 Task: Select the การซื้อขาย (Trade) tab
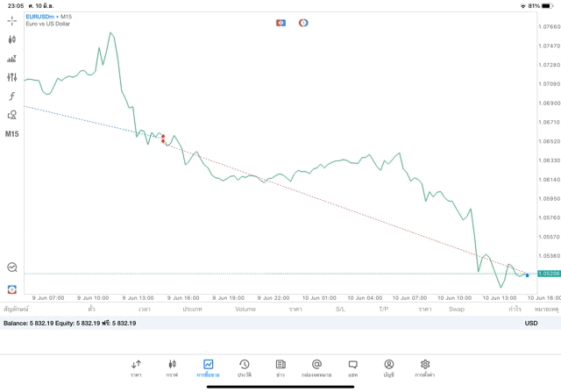coord(208,367)
